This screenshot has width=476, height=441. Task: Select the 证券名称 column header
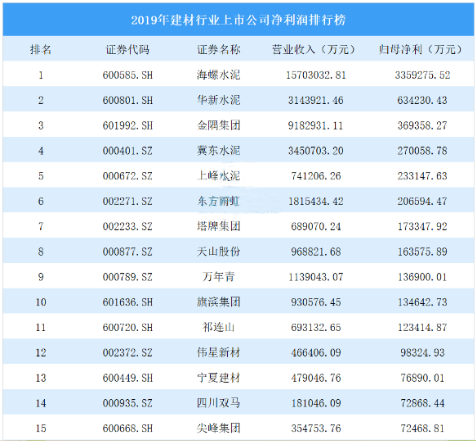tap(218, 50)
